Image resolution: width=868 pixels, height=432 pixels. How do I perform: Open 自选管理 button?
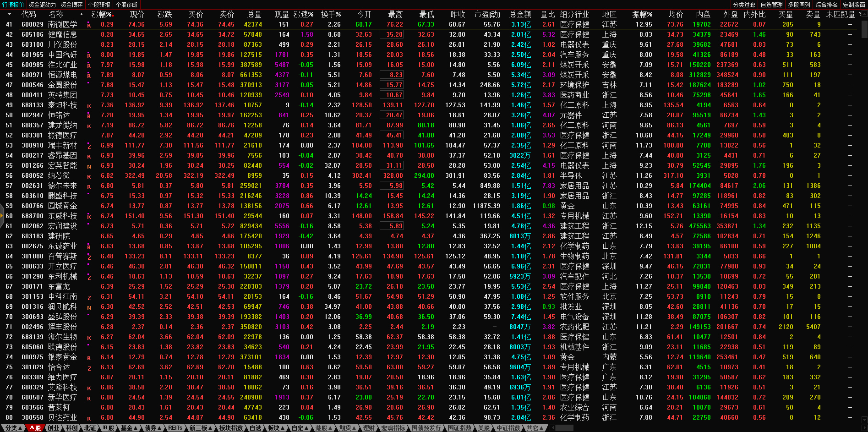(771, 5)
